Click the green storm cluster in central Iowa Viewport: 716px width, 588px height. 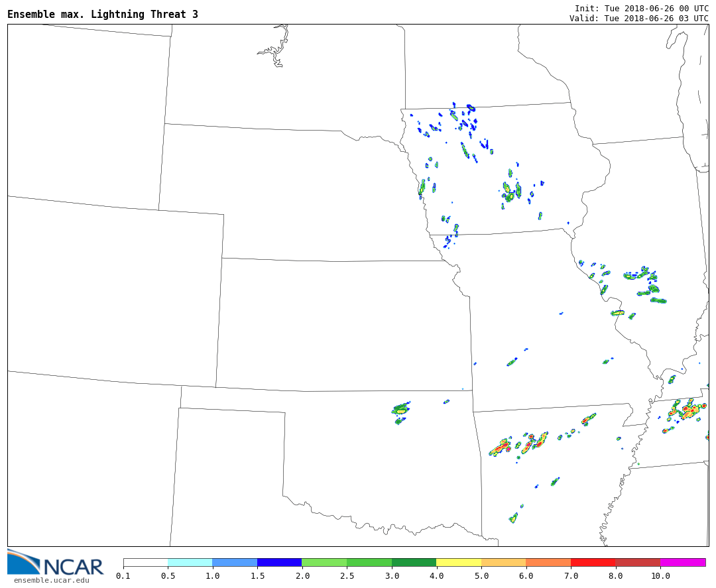pos(512,191)
